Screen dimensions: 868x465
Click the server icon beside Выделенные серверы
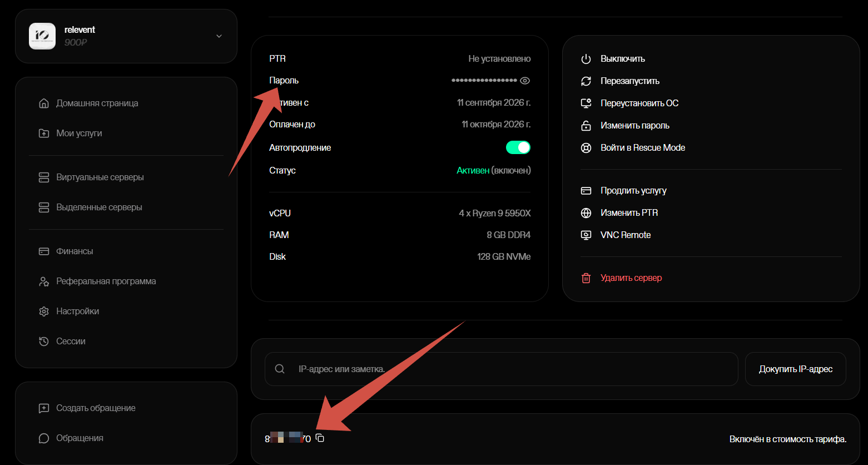(x=44, y=207)
